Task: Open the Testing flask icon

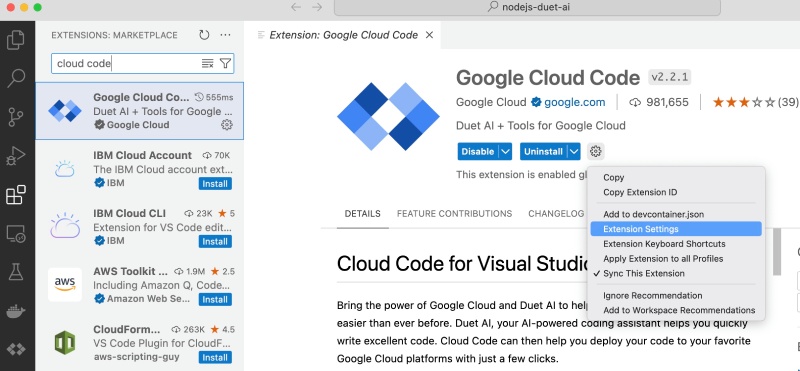Action: point(16,273)
